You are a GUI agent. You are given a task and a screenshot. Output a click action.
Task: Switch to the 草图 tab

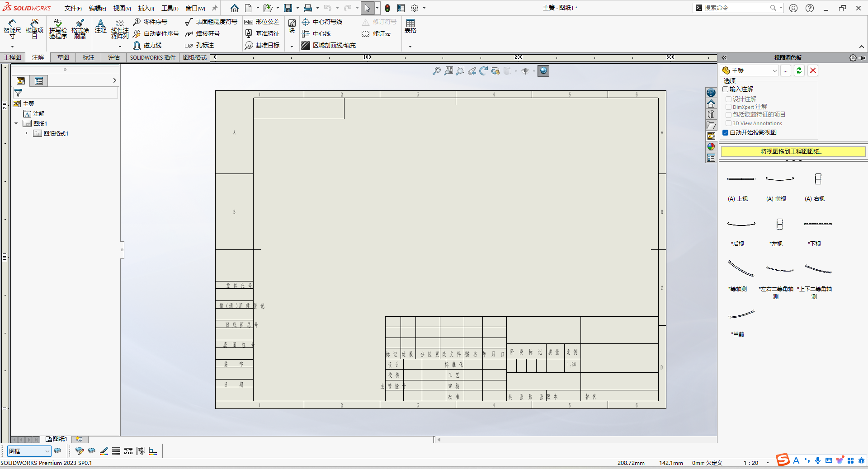63,57
